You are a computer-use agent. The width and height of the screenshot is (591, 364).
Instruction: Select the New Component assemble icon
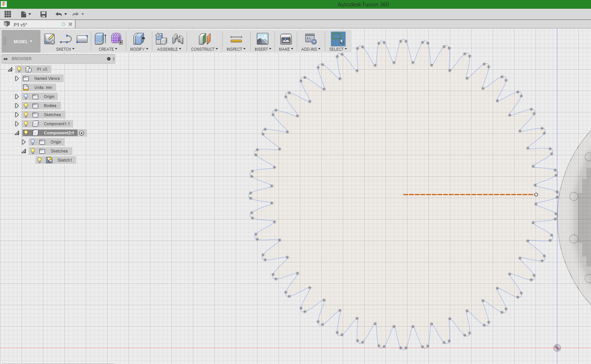(161, 39)
